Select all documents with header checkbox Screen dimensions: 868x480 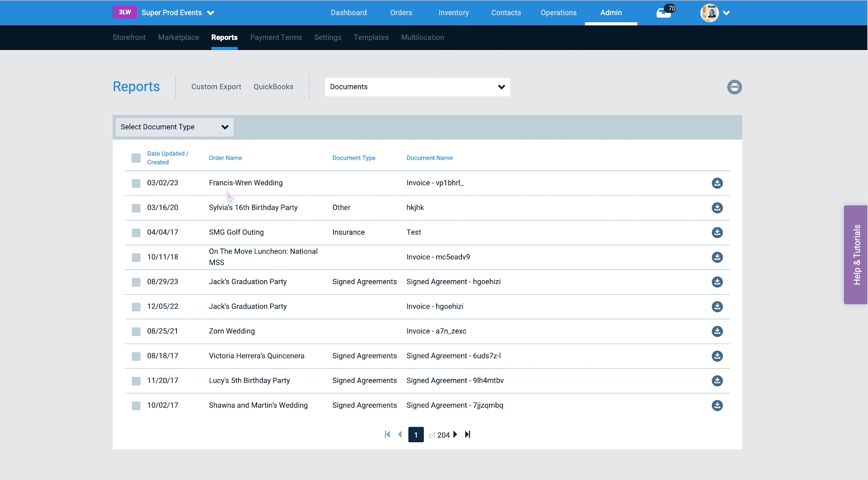pyautogui.click(x=136, y=158)
